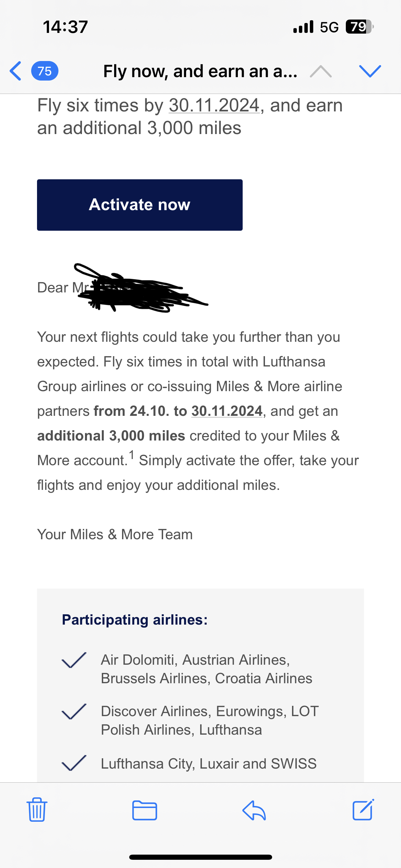Image resolution: width=401 pixels, height=868 pixels.
Task: Go to previous message with up chevron
Action: point(321,71)
